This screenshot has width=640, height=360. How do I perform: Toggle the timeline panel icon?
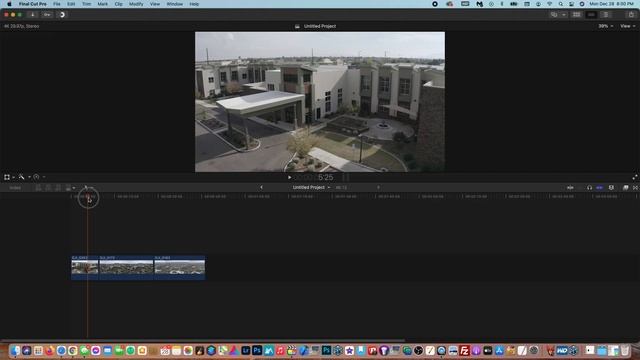(591, 15)
